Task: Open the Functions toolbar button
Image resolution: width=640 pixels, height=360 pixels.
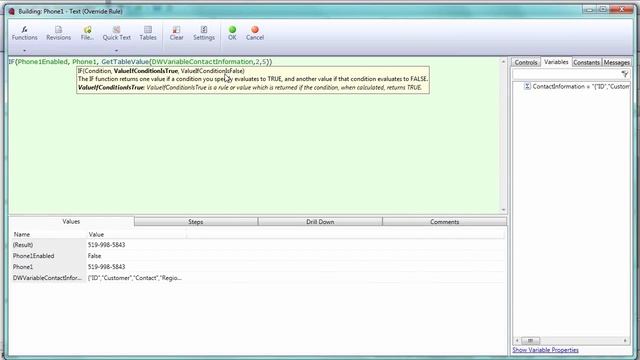Action: 24,33
